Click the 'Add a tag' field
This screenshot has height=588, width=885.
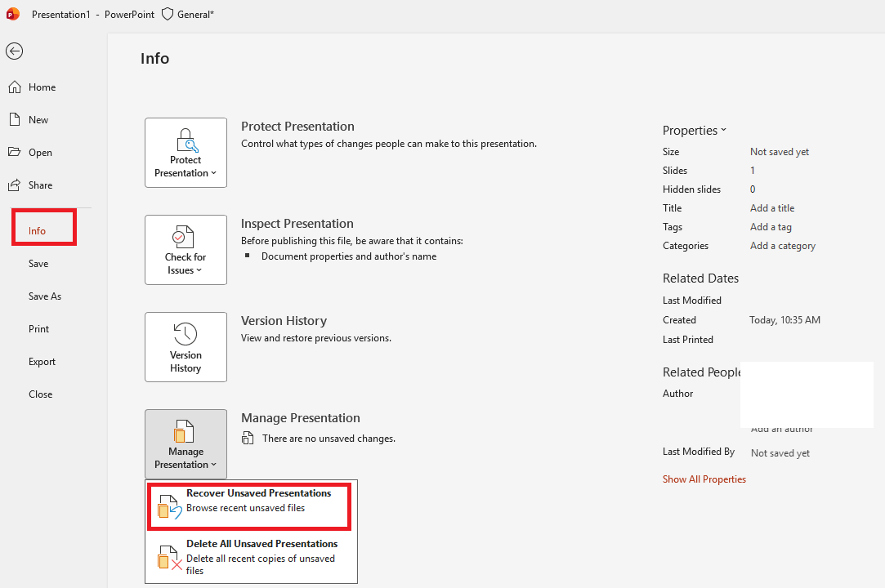[x=771, y=227]
